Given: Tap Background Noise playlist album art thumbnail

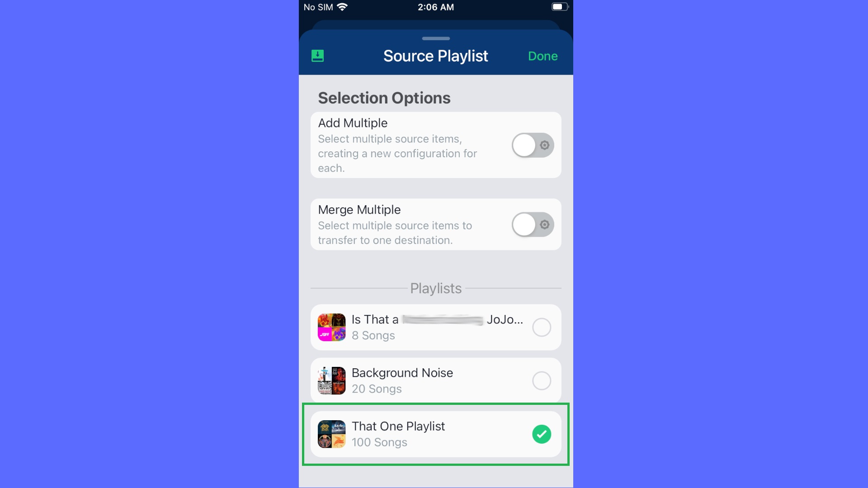Looking at the screenshot, I should click(331, 380).
